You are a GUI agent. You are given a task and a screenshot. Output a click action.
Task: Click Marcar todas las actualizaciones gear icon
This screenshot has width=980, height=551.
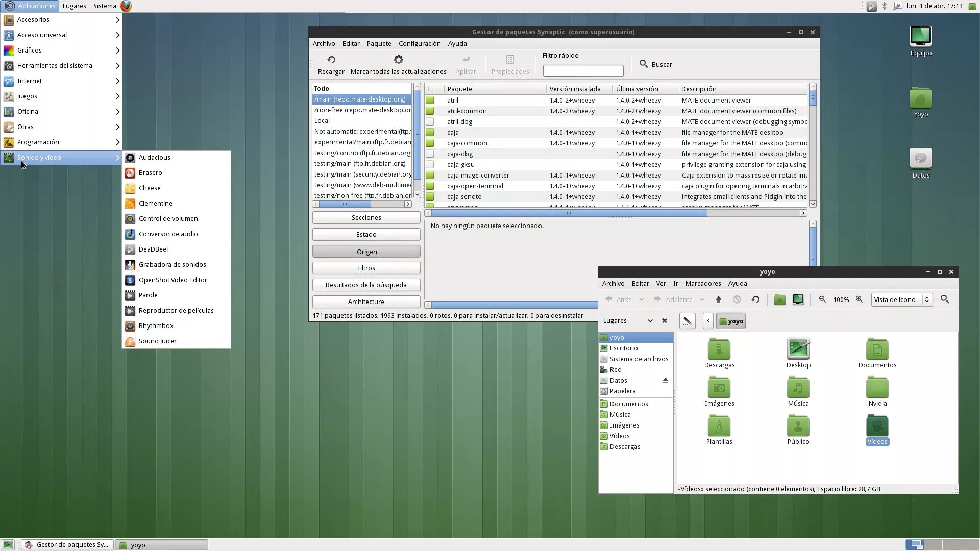click(x=398, y=60)
